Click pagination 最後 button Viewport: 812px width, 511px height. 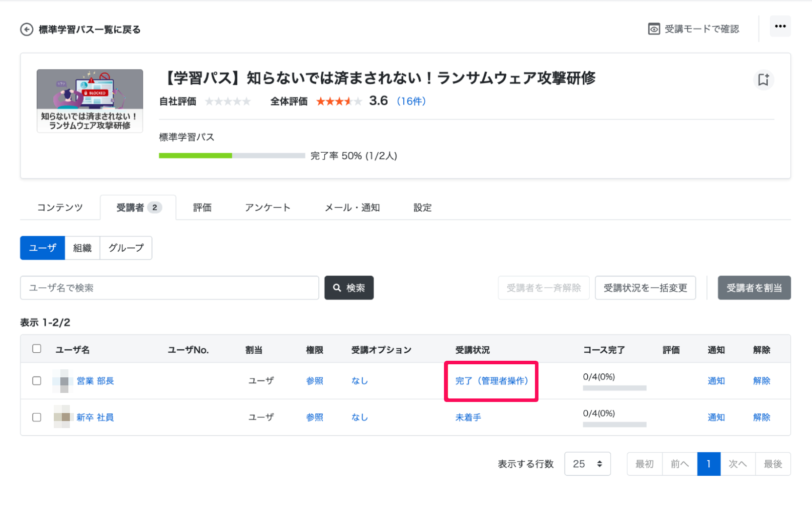click(x=773, y=464)
